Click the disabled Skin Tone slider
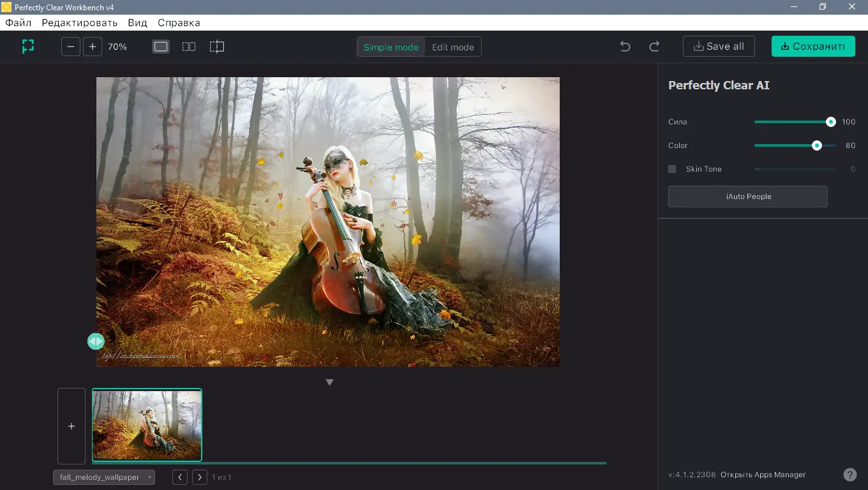Screen dimensions: 868x490 [795, 169]
